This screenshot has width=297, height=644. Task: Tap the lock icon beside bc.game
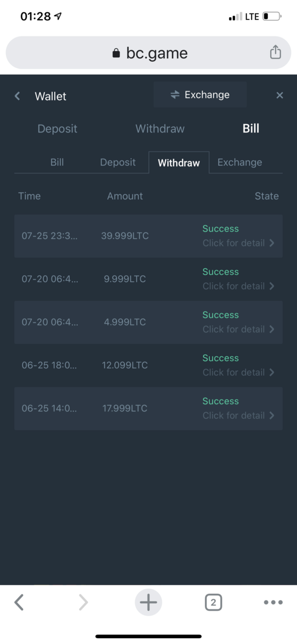tap(116, 53)
